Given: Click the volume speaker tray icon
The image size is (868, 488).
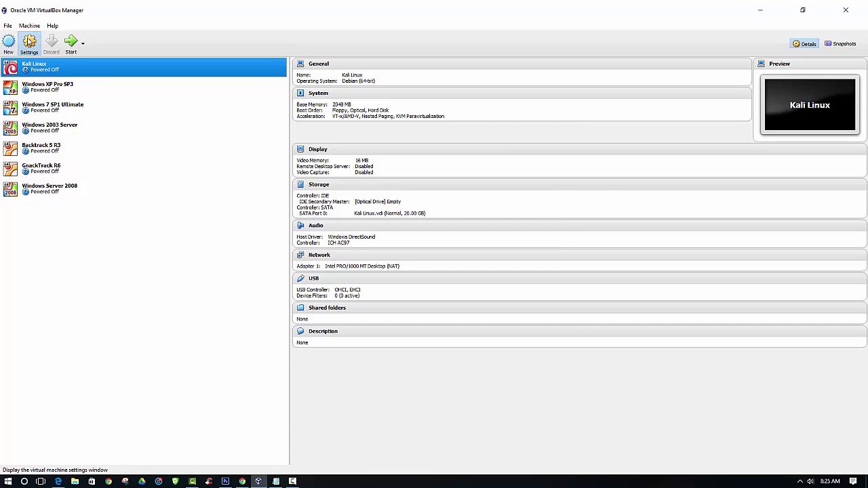Looking at the screenshot, I should coord(810,481).
